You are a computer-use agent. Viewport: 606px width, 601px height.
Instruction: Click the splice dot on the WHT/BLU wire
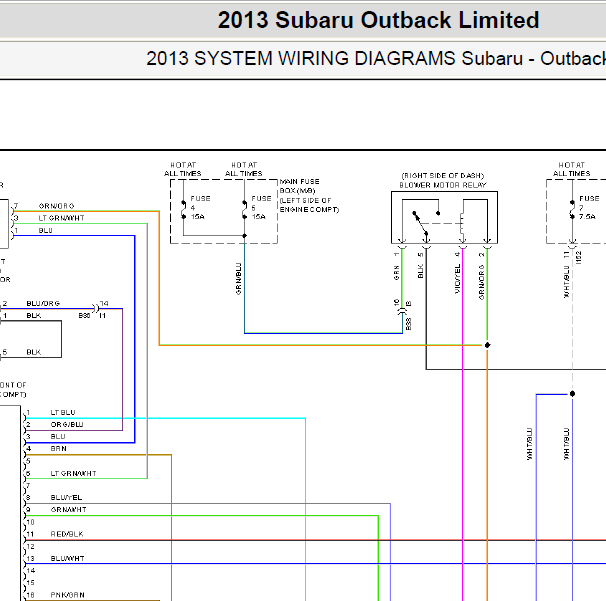pyautogui.click(x=572, y=394)
